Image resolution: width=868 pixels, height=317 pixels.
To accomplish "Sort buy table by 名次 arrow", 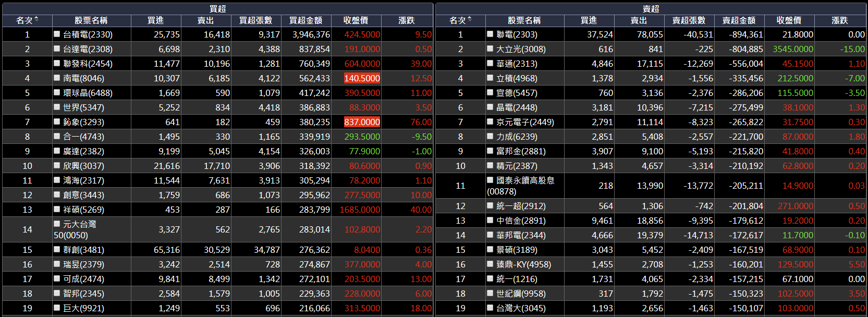I will (36, 20).
